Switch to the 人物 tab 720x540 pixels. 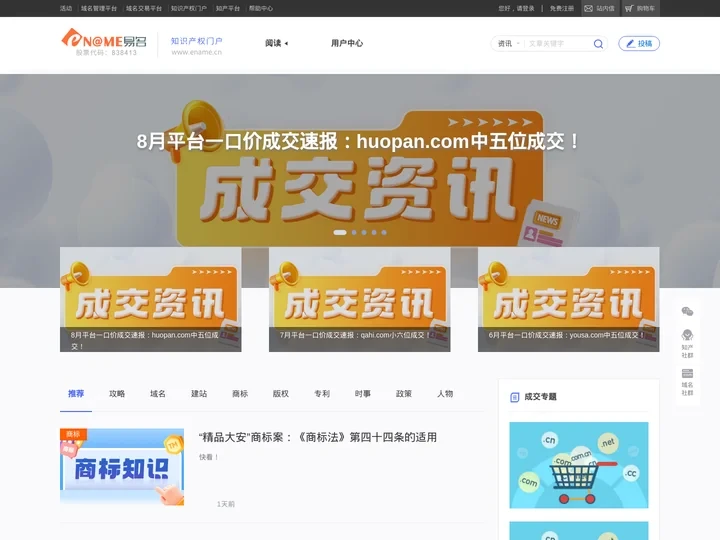tap(445, 394)
